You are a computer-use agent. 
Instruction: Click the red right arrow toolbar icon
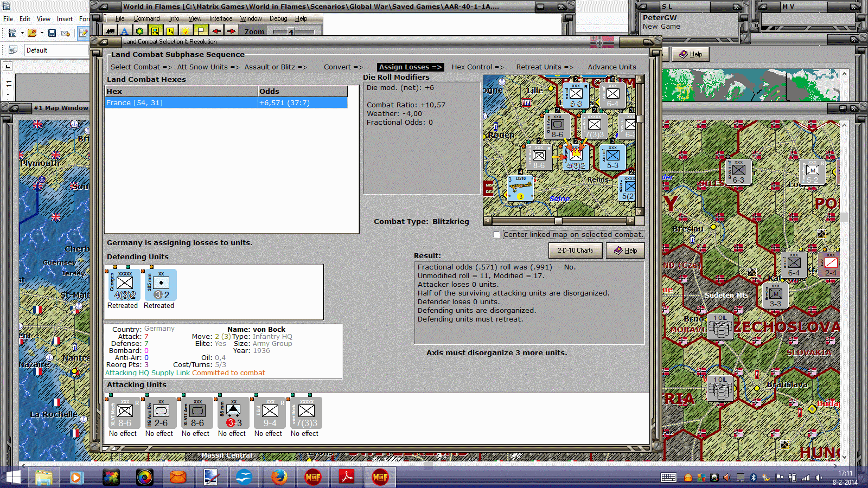tap(231, 31)
